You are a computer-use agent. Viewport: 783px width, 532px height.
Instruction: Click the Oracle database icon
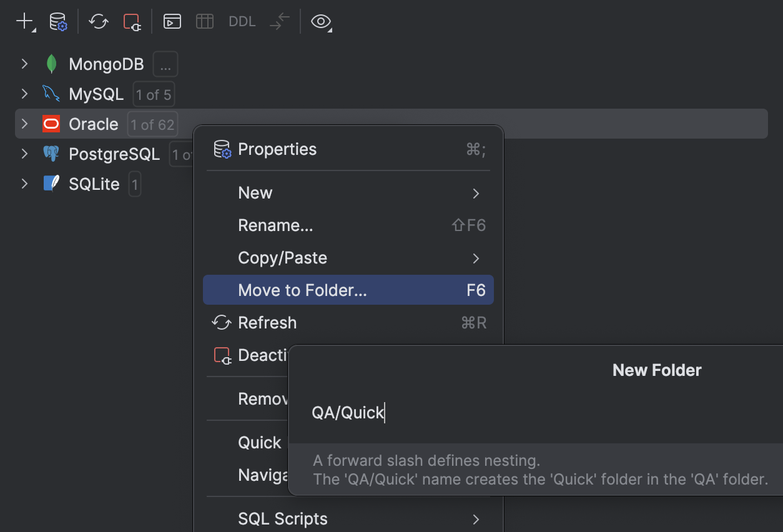[51, 124]
